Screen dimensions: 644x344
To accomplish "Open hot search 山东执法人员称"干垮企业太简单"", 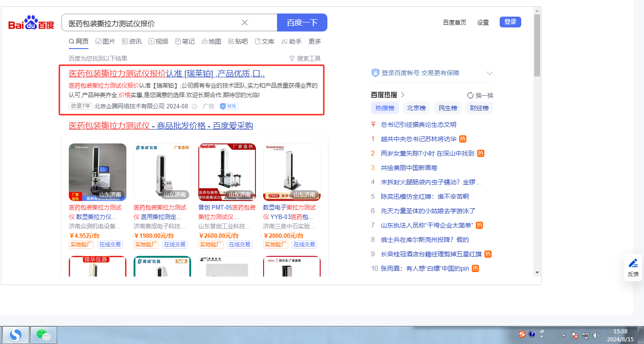I will (x=427, y=225).
